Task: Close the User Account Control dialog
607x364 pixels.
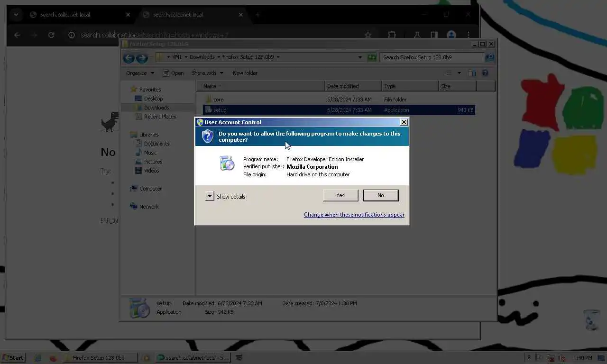Action: click(x=404, y=122)
